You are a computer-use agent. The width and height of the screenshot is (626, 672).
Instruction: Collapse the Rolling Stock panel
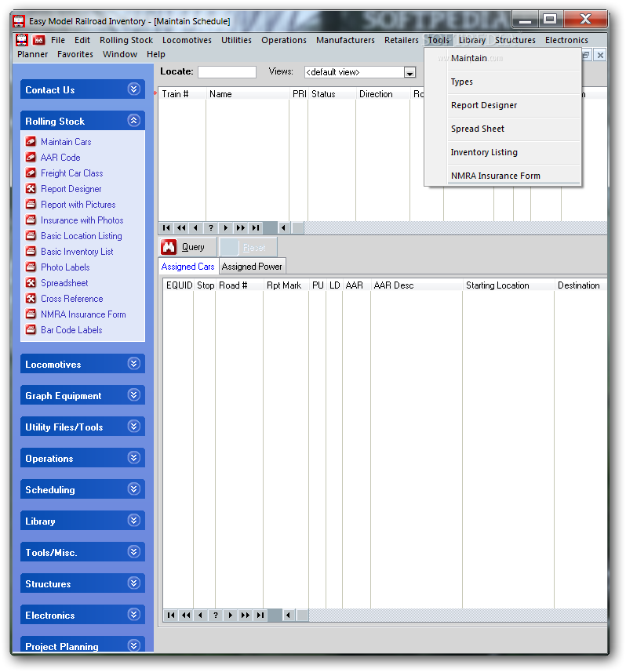(x=134, y=121)
